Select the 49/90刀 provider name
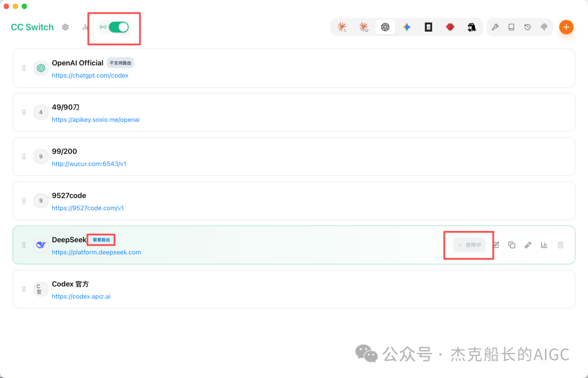This screenshot has width=588, height=378. click(66, 107)
